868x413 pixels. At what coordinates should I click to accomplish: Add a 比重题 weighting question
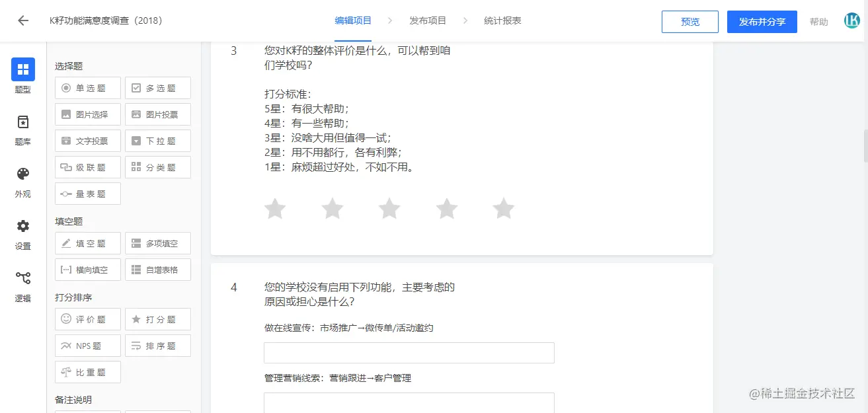pyautogui.click(x=88, y=372)
